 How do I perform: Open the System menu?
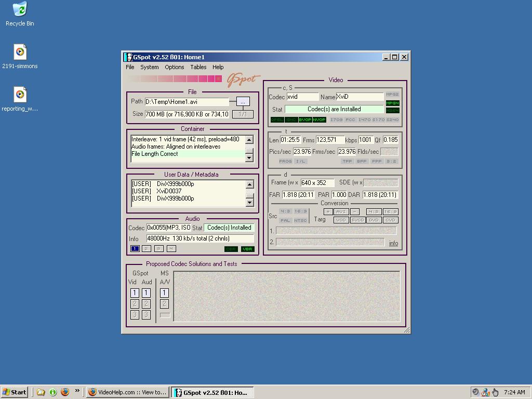coord(150,67)
